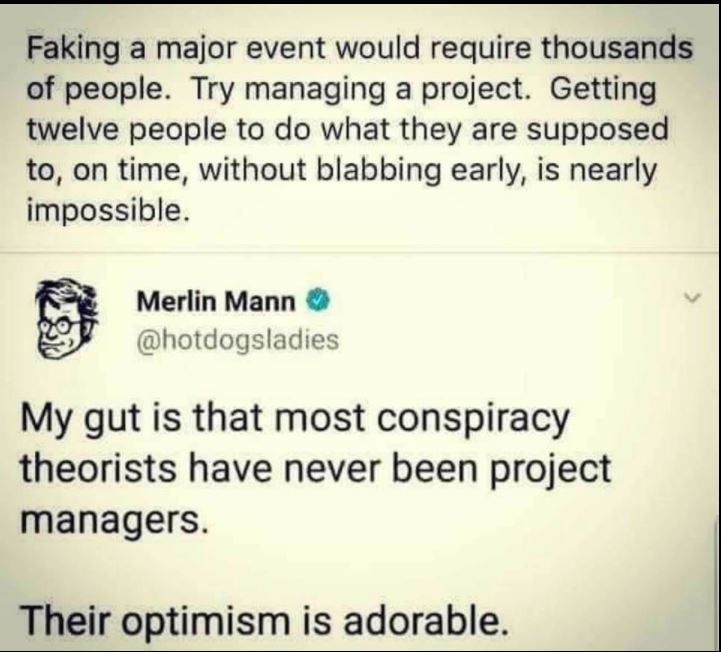Click the word 'conspiracy' in the tweet
Image resolution: width=721 pixels, height=652 pixels.
tap(483, 418)
